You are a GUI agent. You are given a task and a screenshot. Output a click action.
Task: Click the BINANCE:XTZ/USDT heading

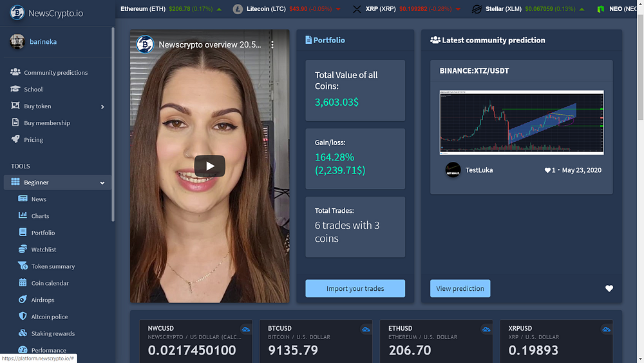click(475, 71)
